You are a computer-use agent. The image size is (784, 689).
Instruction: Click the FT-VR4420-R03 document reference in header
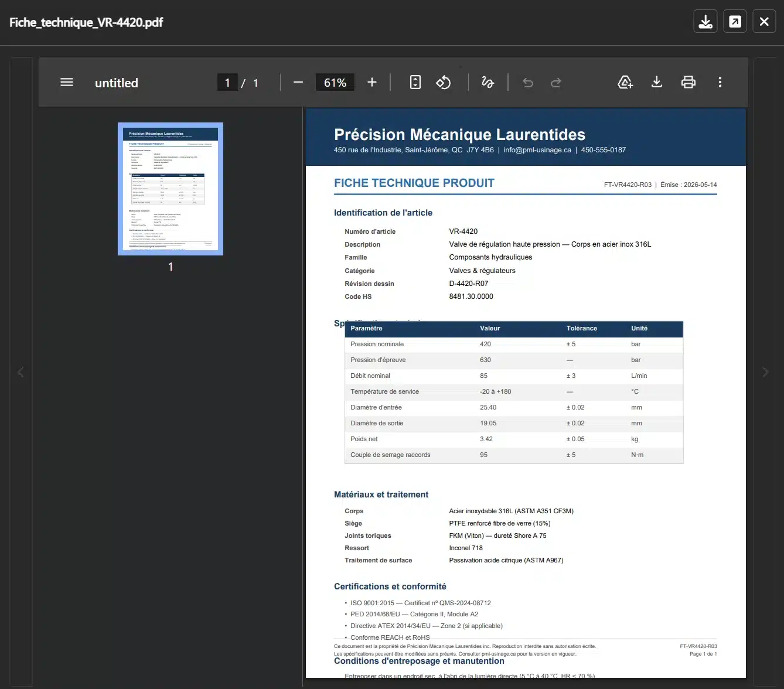click(x=628, y=185)
